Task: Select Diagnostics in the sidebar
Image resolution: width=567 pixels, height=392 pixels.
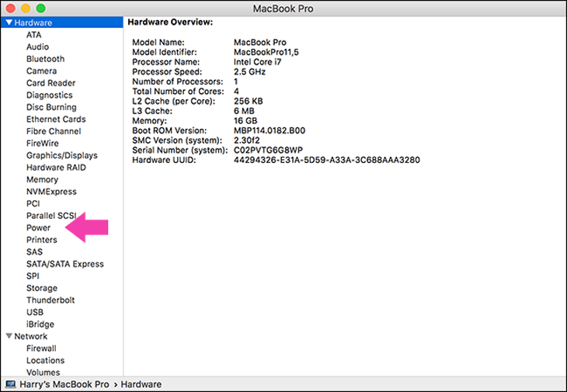Action: click(x=50, y=95)
